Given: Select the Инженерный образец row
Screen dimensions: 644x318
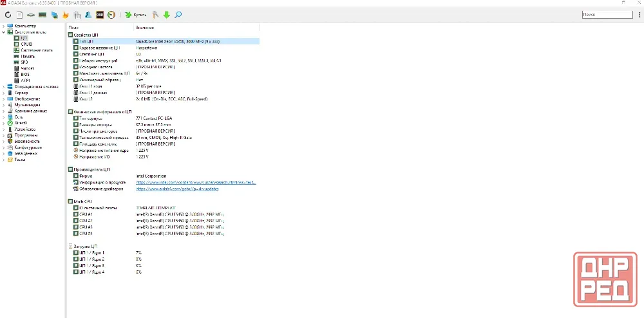Looking at the screenshot, I should [x=166, y=80].
